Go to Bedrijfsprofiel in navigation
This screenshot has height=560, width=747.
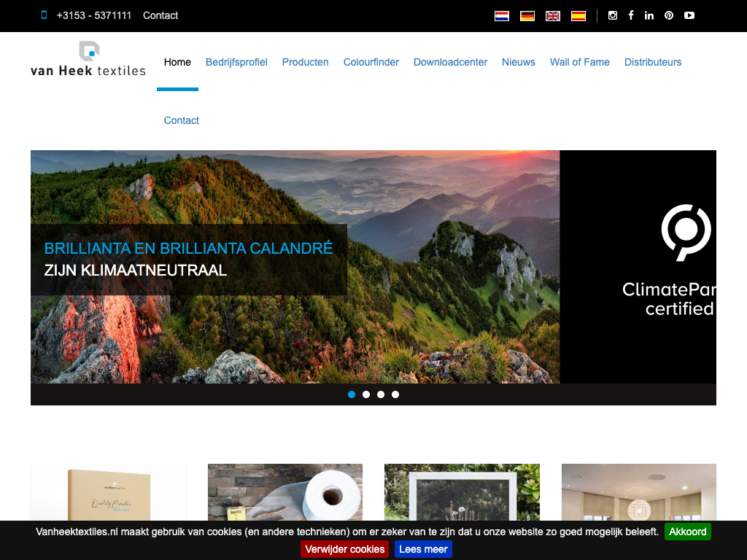pyautogui.click(x=236, y=62)
